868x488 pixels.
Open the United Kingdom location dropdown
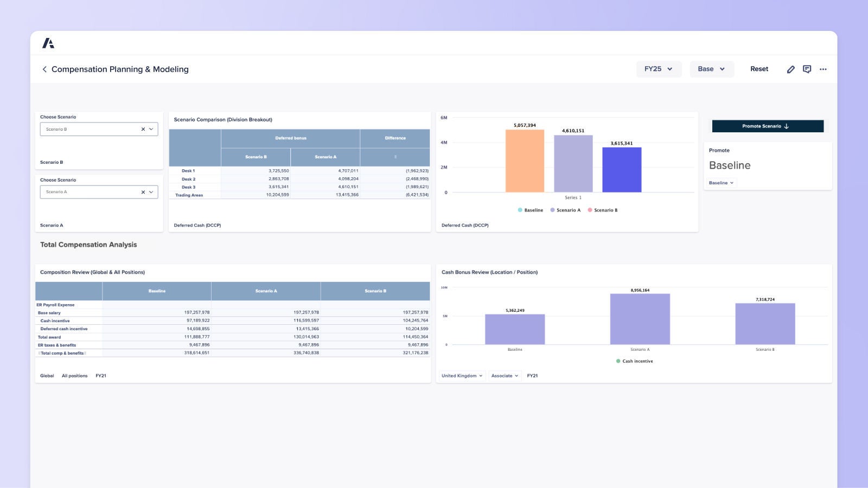point(461,375)
